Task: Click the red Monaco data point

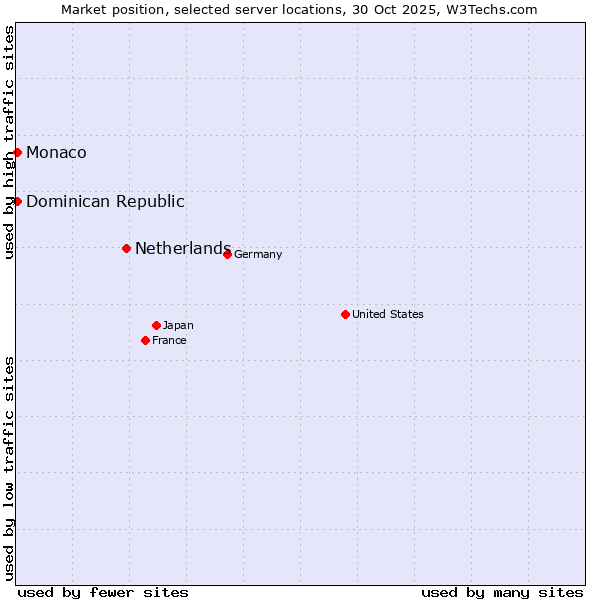Action: click(18, 152)
